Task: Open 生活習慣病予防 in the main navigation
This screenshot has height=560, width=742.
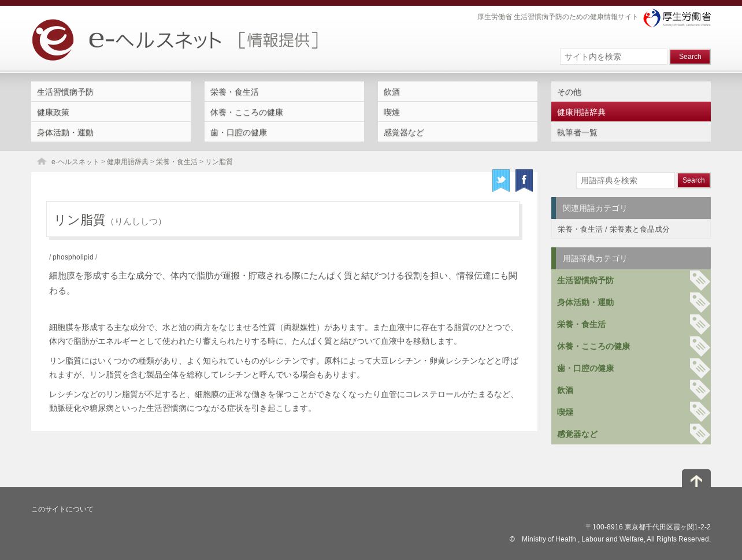Action: pyautogui.click(x=111, y=92)
